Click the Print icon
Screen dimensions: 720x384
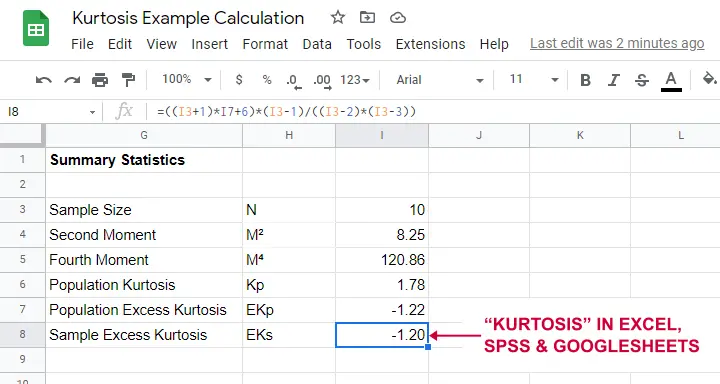(100, 80)
